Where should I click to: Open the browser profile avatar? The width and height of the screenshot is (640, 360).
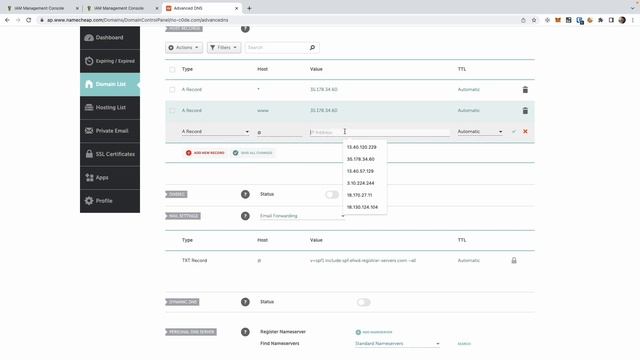(x=622, y=20)
